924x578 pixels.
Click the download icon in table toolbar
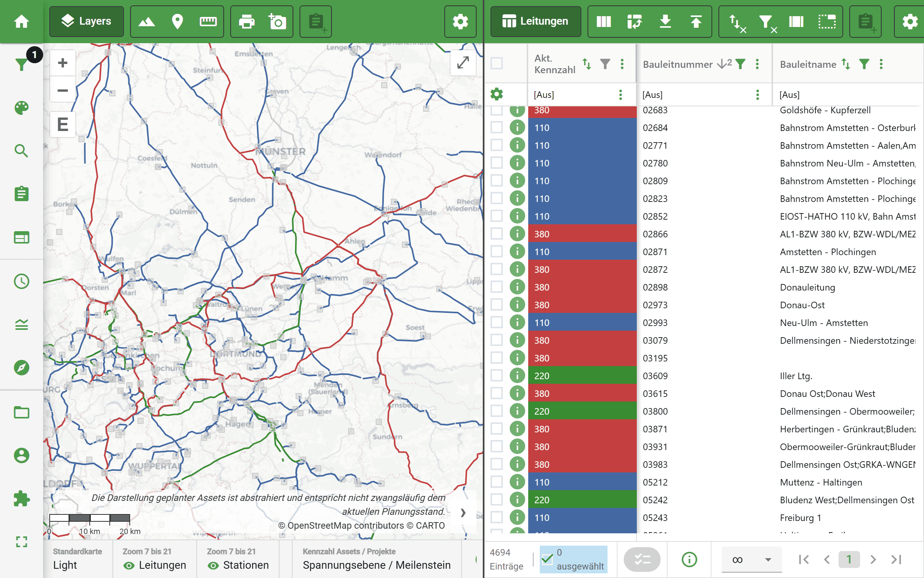[x=665, y=22]
